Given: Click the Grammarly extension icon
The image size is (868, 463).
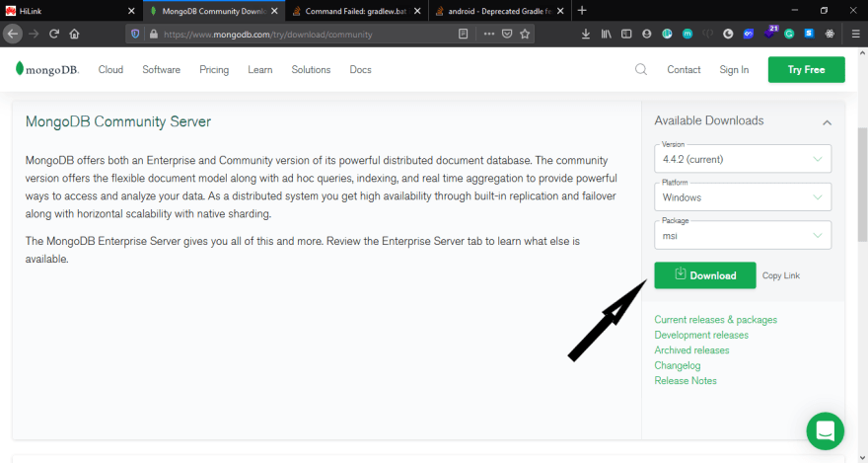Looking at the screenshot, I should point(789,34).
